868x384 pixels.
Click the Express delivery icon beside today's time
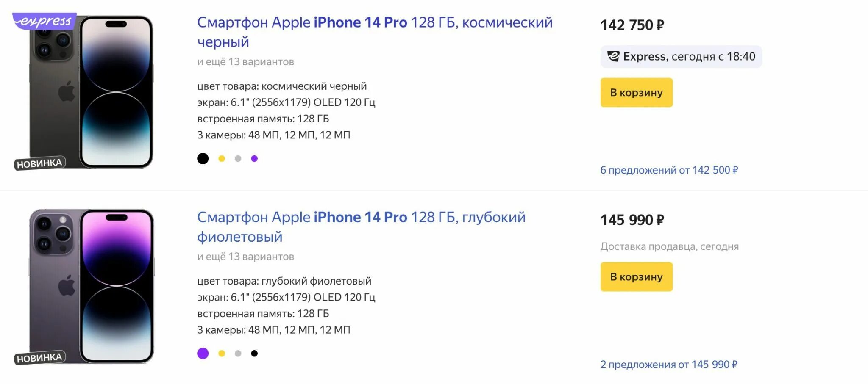(x=613, y=56)
